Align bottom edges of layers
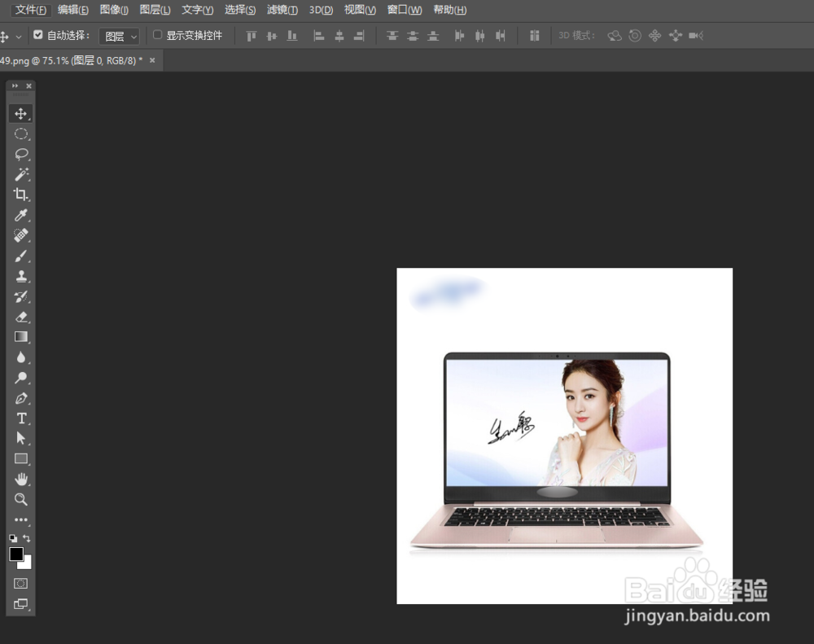 [292, 36]
